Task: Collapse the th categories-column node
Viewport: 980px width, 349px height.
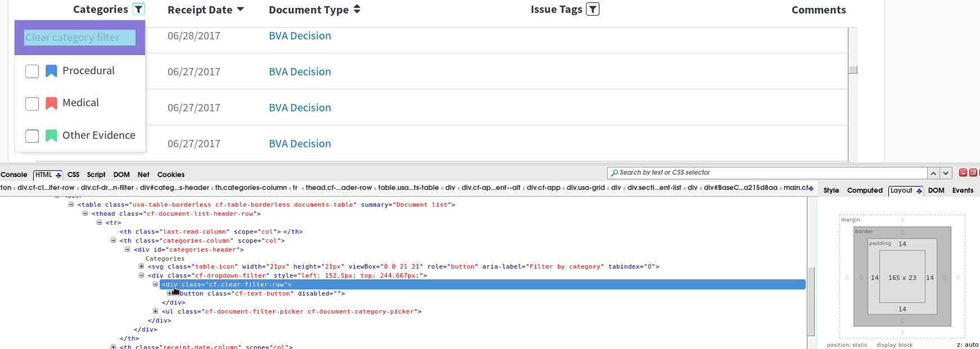Action: tap(114, 241)
